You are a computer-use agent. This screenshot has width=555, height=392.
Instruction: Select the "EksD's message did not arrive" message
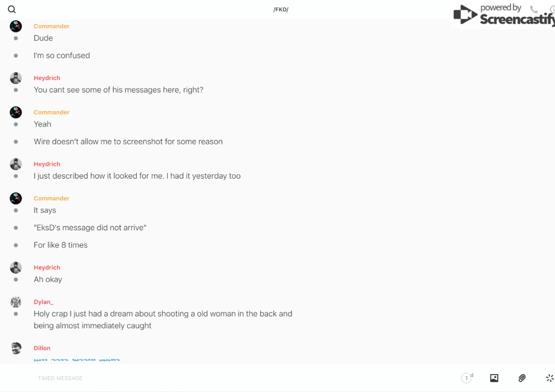[90, 228]
